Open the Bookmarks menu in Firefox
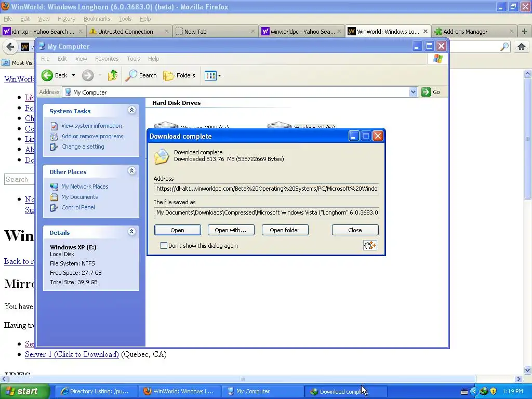The height and width of the screenshot is (399, 532). [x=97, y=19]
